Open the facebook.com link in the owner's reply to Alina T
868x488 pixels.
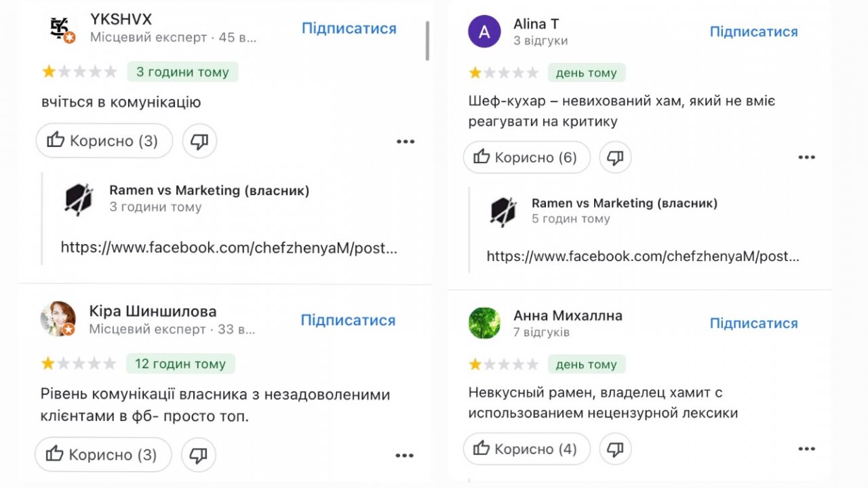[x=642, y=256]
